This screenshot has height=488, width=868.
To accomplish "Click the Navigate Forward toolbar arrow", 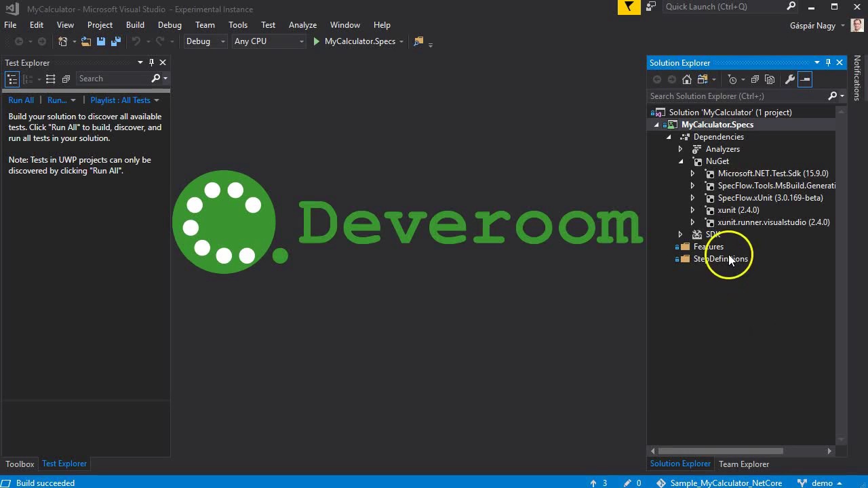I will 41,41.
